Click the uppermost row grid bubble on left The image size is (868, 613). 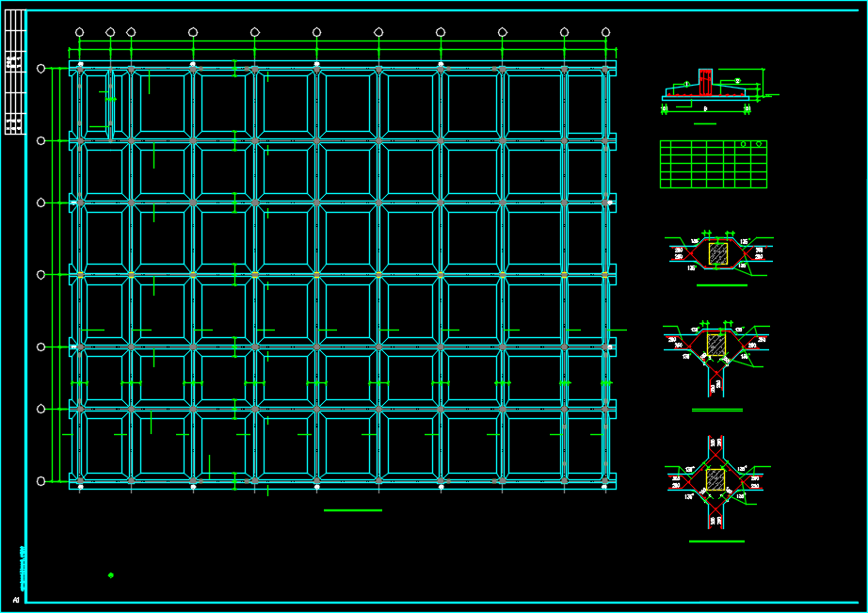pos(40,69)
